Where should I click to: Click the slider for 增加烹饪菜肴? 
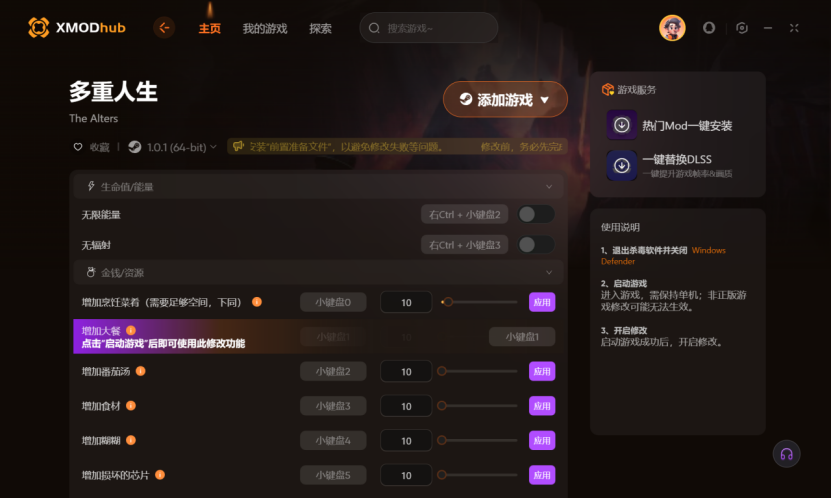coord(479,302)
